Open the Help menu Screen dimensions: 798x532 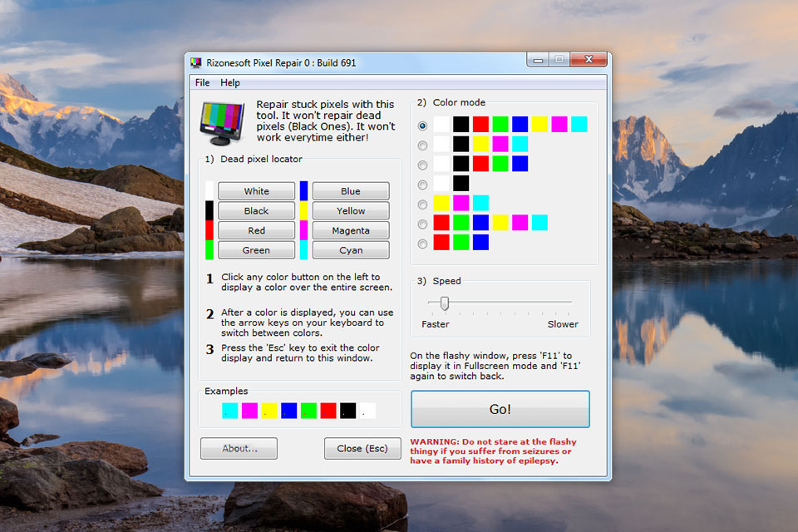point(230,82)
